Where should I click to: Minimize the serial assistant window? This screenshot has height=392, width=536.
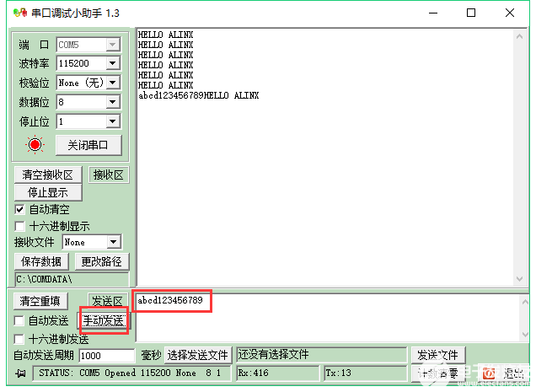pyautogui.click(x=433, y=13)
